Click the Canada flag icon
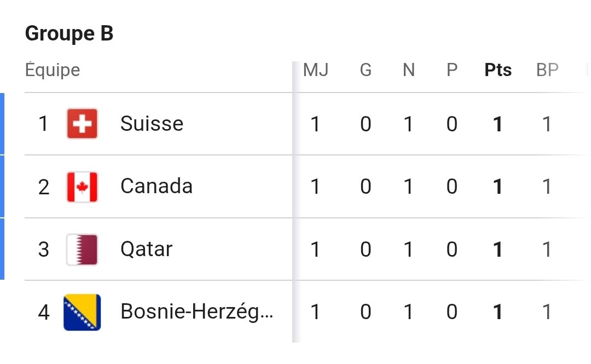The width and height of the screenshot is (591, 364). point(82,187)
